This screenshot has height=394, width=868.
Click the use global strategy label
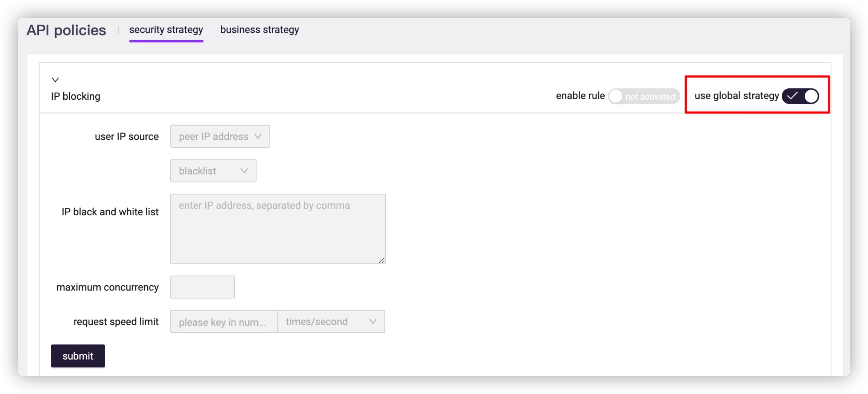click(737, 96)
